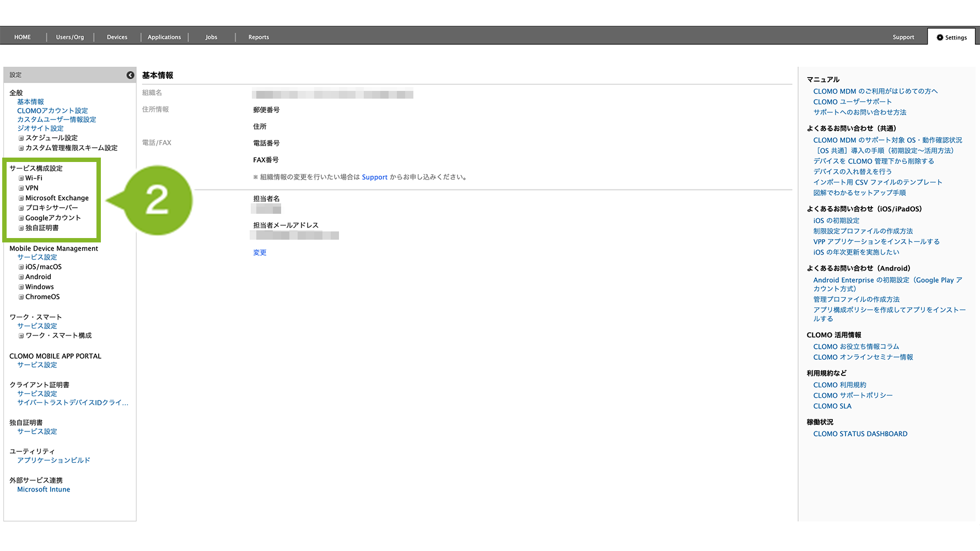
Task: Open the Devices tab
Action: tap(117, 37)
